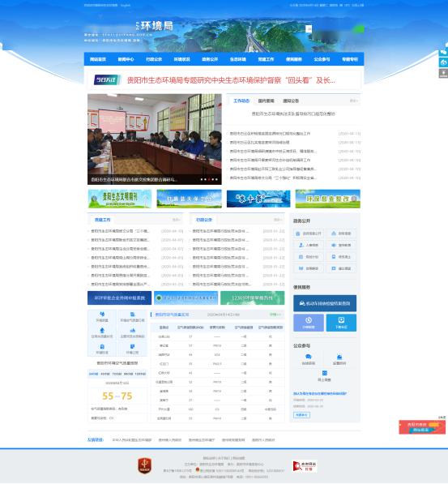
Task: Open 政务公开 navigation item
Action: [x=210, y=59]
